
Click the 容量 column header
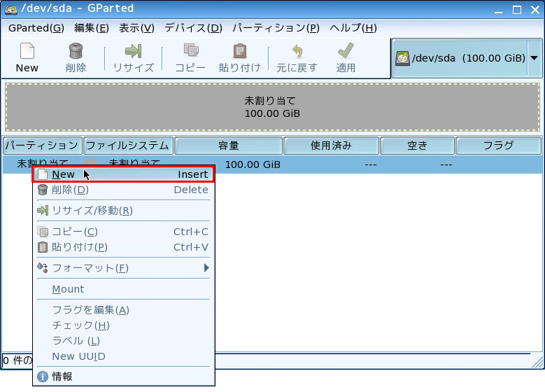click(x=228, y=146)
